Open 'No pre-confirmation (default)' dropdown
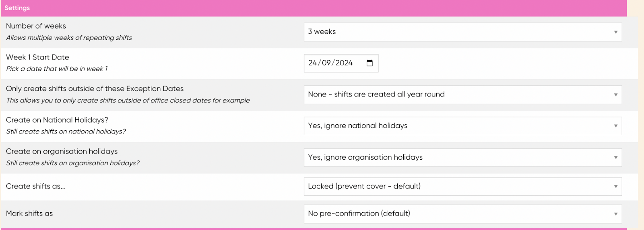 click(x=462, y=214)
